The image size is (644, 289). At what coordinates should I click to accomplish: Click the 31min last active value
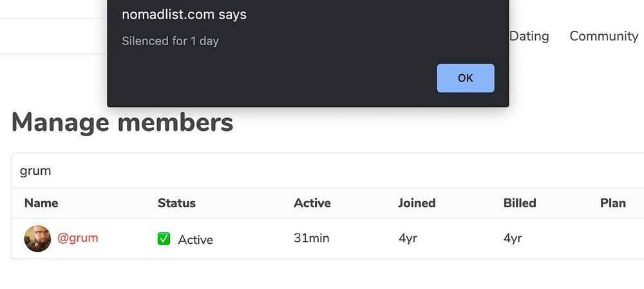point(312,239)
